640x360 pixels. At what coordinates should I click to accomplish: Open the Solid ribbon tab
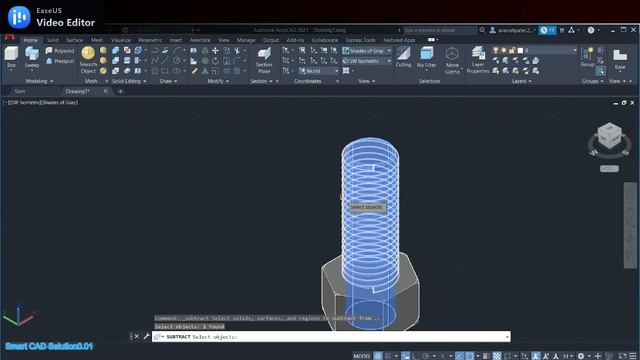tap(53, 40)
